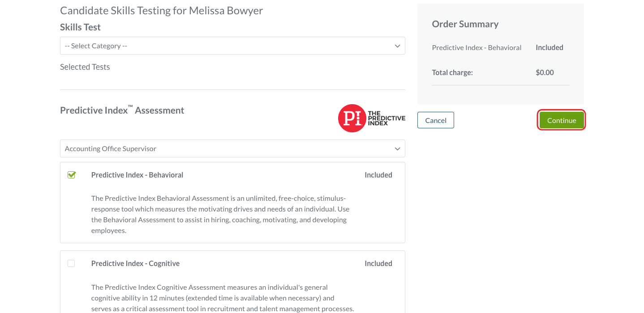
Task: Click the Cancel button
Action: coord(436,120)
